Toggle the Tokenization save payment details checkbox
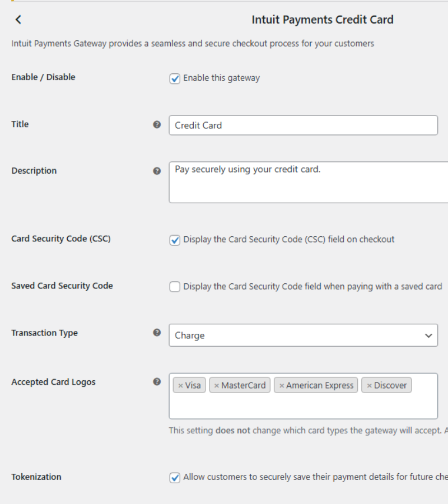This screenshot has width=448, height=504. (x=175, y=478)
